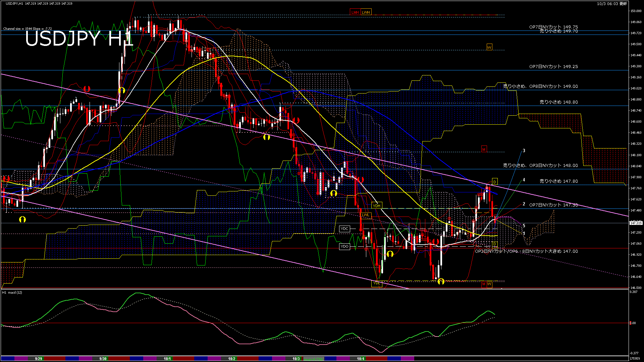The height and width of the screenshot is (362, 644).
Task: Click the large USDJPY H1 title
Action: [79, 39]
